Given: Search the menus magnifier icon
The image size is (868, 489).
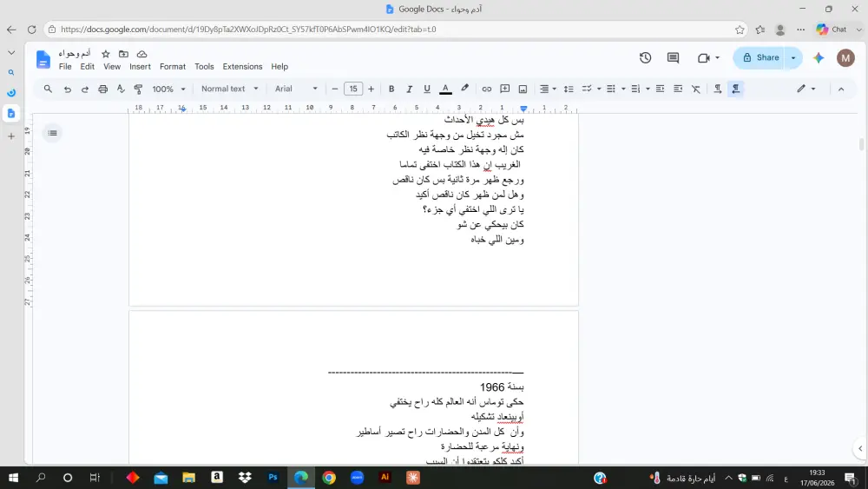Looking at the screenshot, I should click(48, 89).
